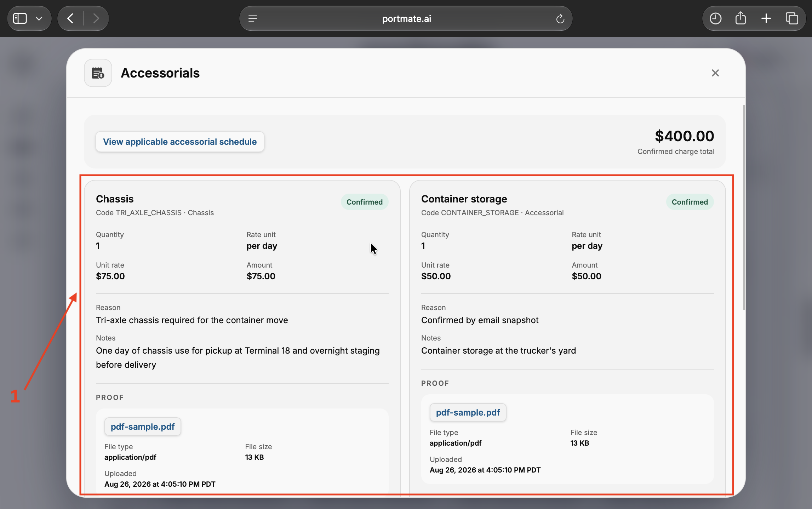This screenshot has height=509, width=812.
Task: Select Chassis unit rate $75.00
Action: [x=110, y=276]
